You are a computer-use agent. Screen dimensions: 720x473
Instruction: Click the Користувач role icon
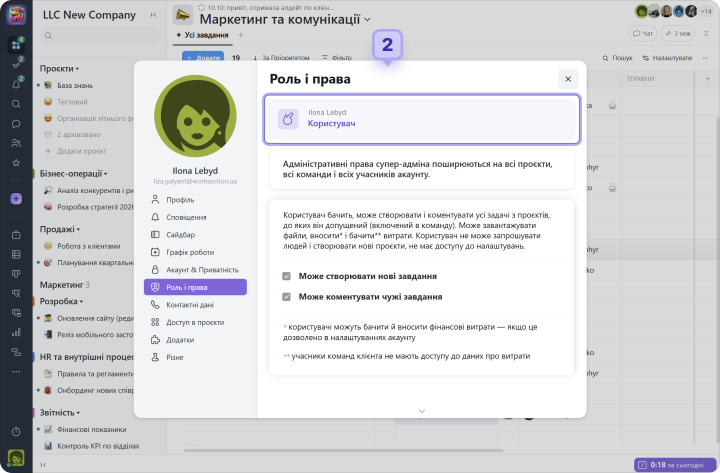[288, 119]
